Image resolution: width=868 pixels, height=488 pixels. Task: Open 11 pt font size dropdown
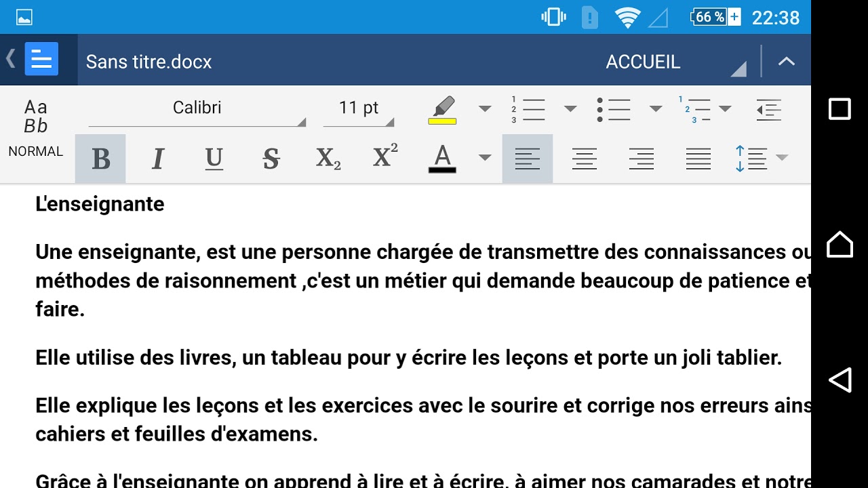pos(359,109)
